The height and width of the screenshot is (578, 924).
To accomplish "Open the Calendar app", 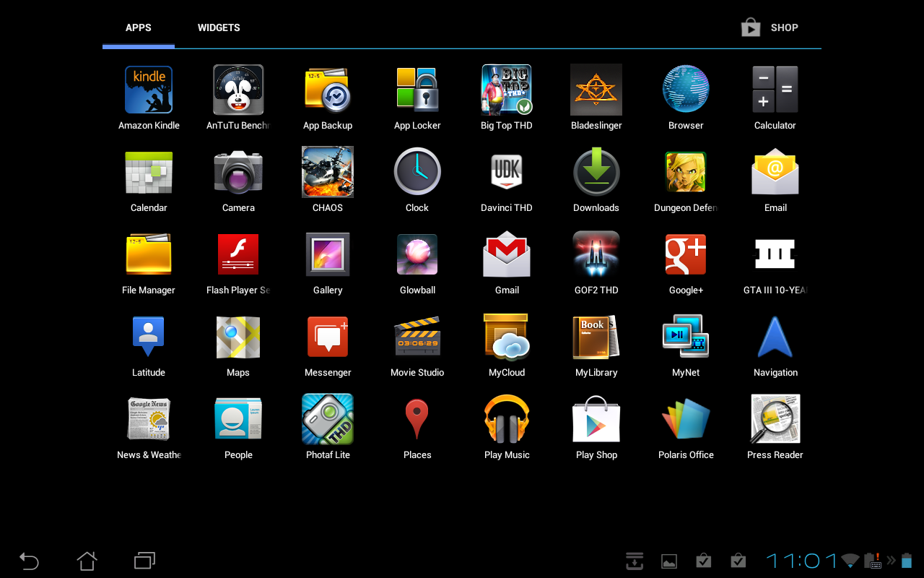I will [x=149, y=172].
